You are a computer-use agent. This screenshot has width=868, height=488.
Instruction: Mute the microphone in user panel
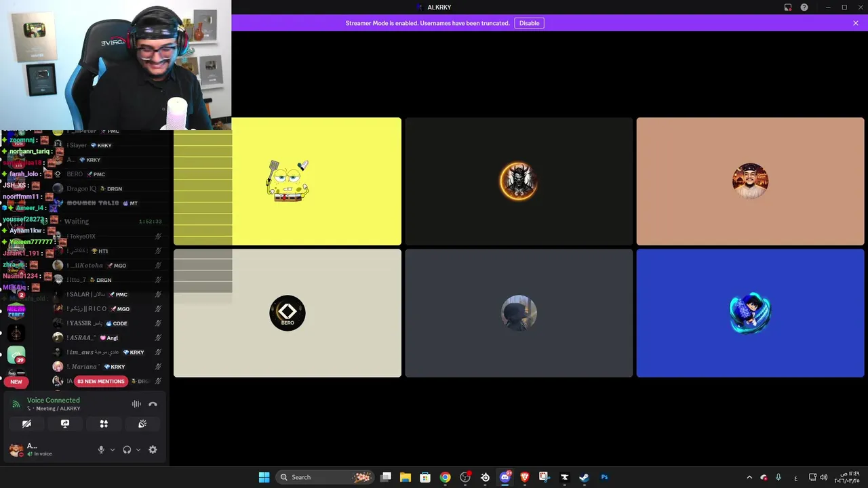click(x=101, y=449)
